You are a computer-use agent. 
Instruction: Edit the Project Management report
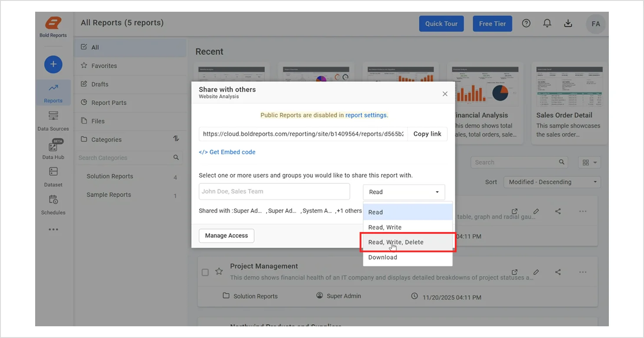536,272
